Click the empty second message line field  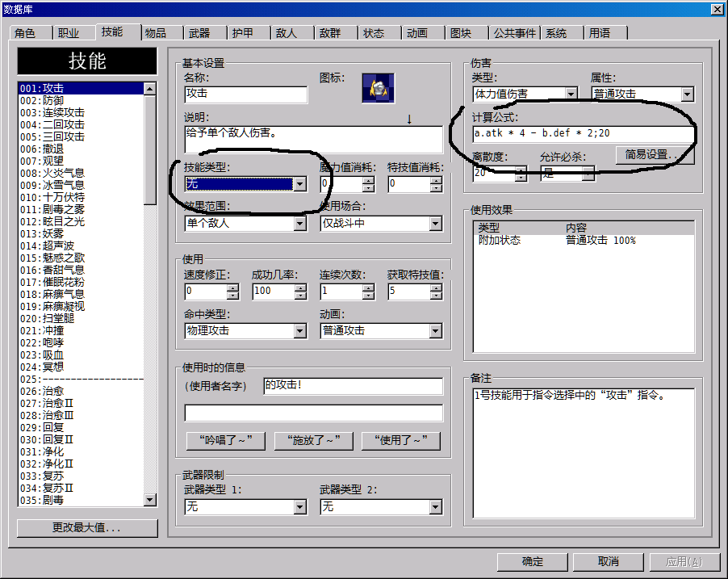pyautogui.click(x=314, y=413)
